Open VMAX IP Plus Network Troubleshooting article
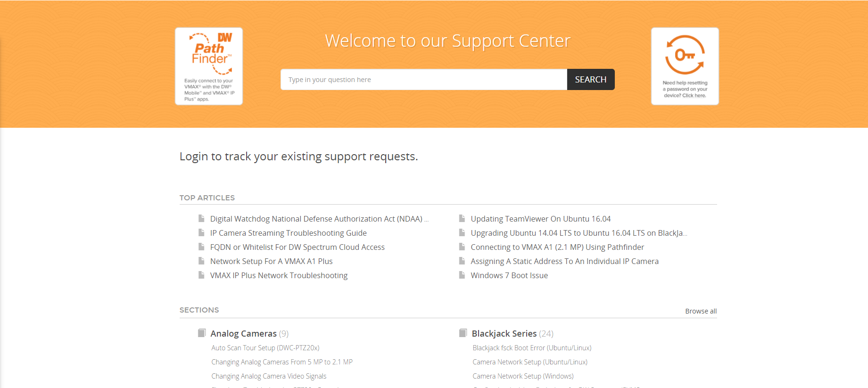 [x=279, y=275]
